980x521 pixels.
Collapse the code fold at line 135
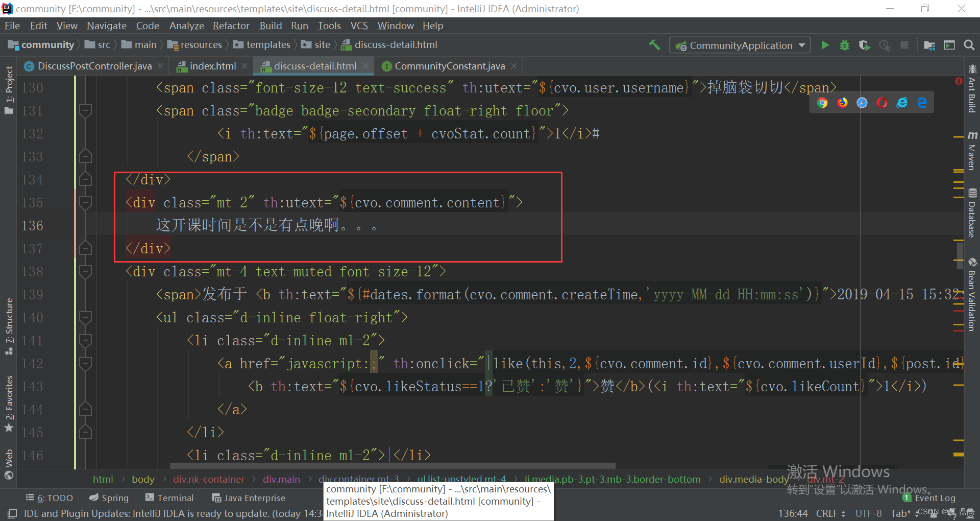pyautogui.click(x=85, y=202)
